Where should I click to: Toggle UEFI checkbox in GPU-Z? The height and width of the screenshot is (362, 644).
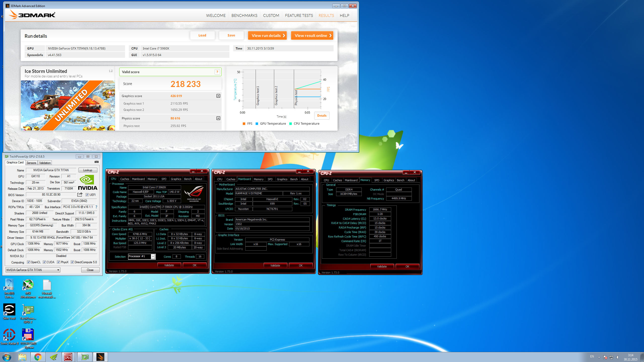pyautogui.click(x=87, y=195)
